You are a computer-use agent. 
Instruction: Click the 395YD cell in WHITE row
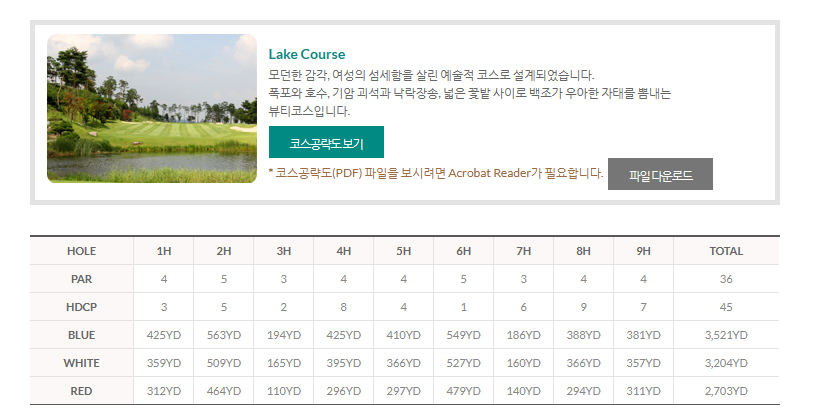tap(344, 363)
